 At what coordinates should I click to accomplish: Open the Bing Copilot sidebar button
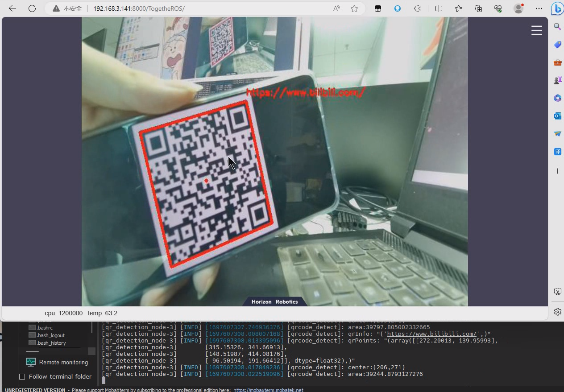(557, 8)
